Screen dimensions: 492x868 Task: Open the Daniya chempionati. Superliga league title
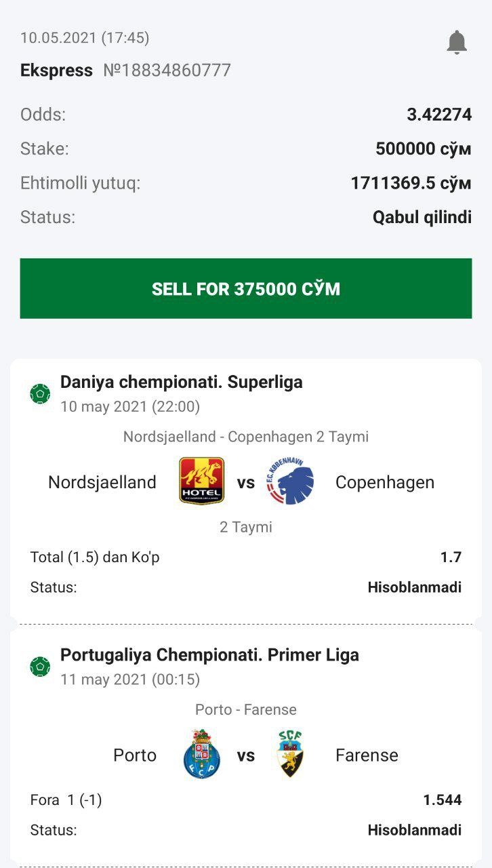(x=181, y=382)
